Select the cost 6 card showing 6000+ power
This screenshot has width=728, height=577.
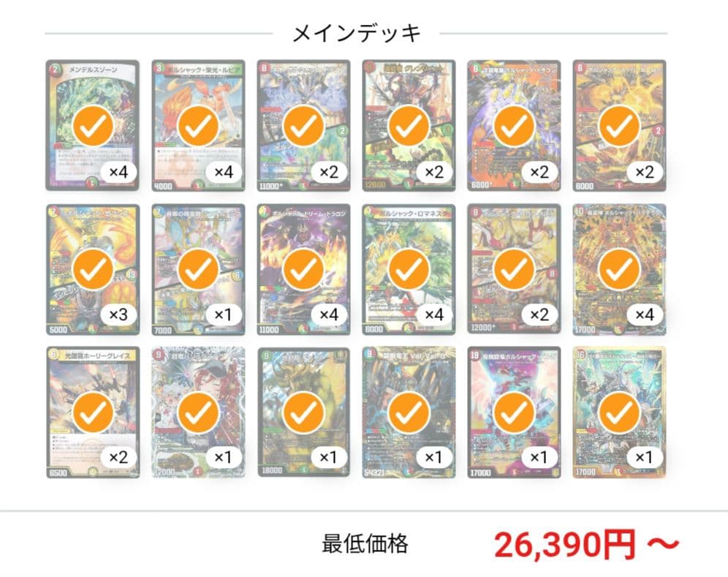click(514, 126)
